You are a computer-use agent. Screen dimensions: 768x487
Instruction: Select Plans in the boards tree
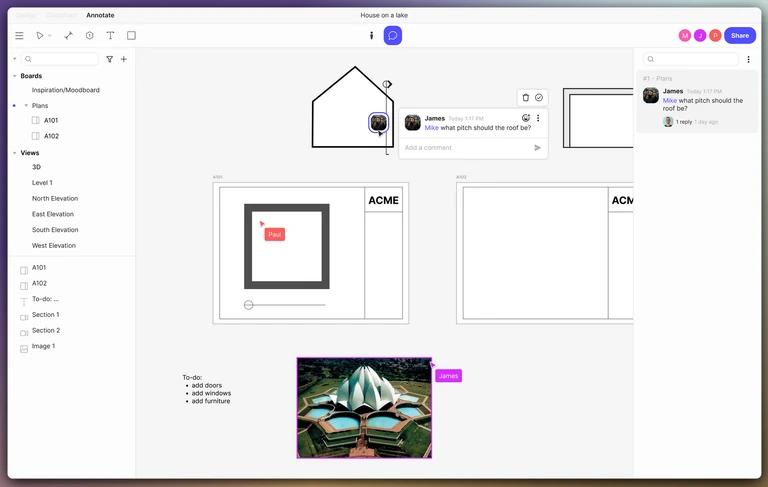pos(40,105)
